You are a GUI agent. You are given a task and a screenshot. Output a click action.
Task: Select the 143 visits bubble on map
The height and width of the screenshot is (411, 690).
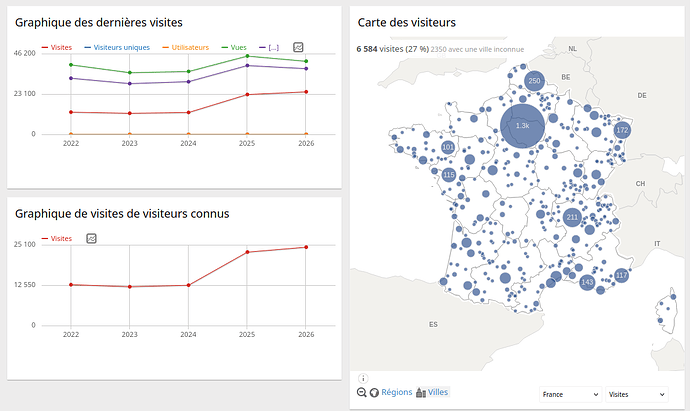click(x=587, y=282)
